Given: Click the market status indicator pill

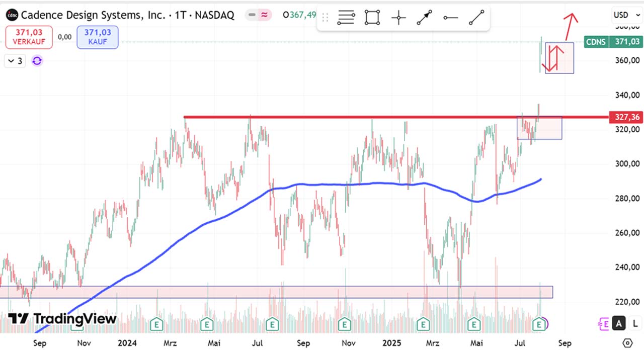Looking at the screenshot, I should coord(259,15).
